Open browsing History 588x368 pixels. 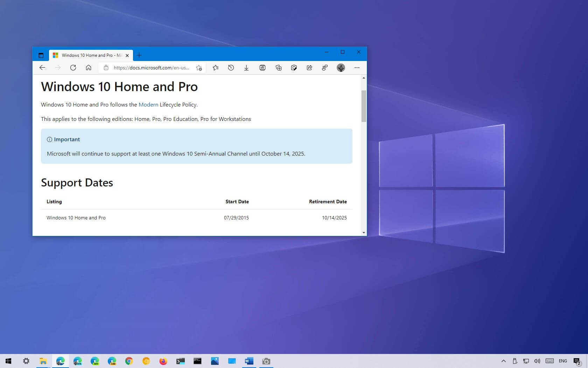click(231, 68)
